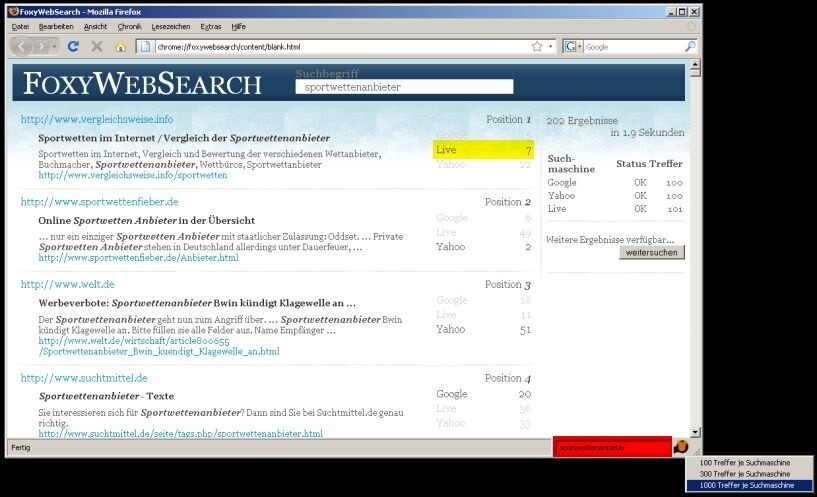Open the Ansicht menu
Viewport: 817px width, 497px height.
95,27
